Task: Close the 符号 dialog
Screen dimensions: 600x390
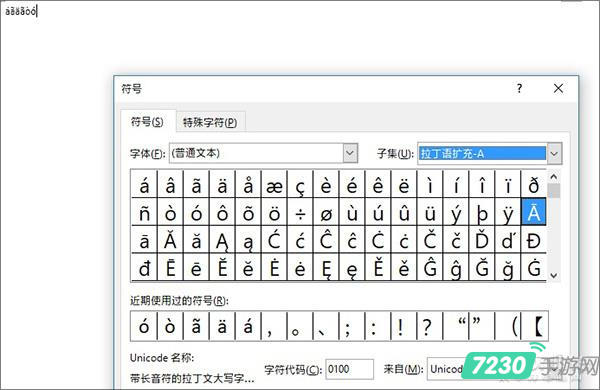Action: [x=558, y=88]
